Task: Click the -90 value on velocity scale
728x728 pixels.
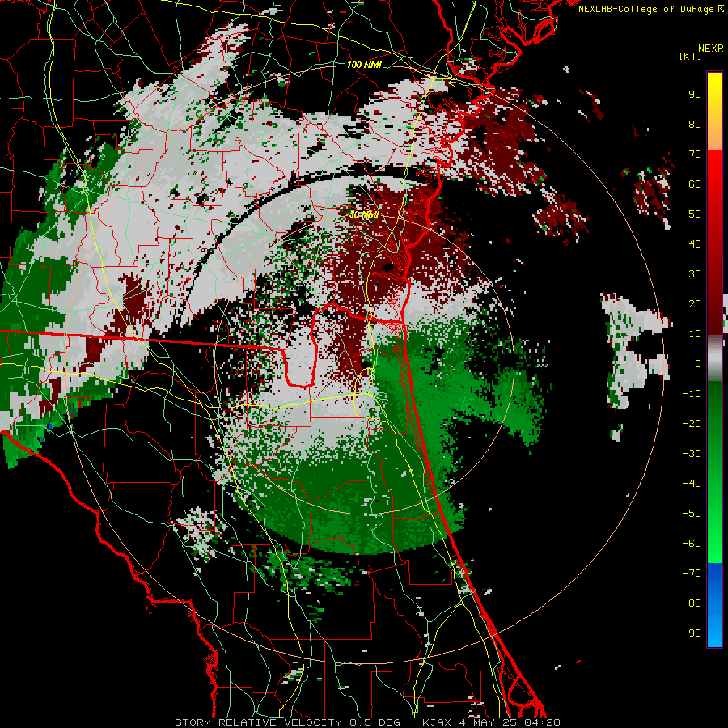Action: [692, 633]
